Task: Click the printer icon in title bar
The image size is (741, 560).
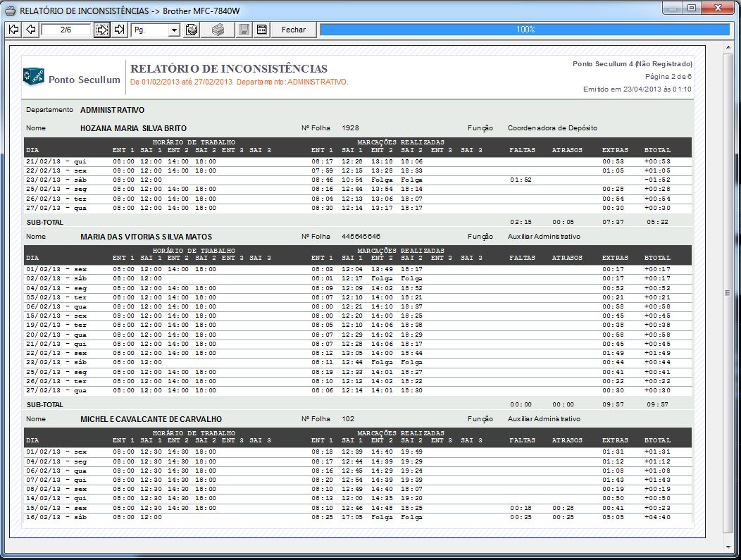Action: 11,11
